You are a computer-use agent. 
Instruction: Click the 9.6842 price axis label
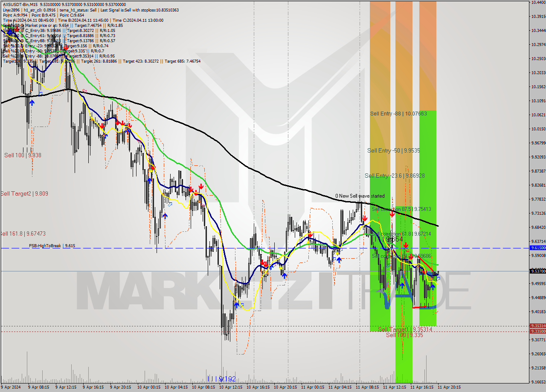coord(538,227)
